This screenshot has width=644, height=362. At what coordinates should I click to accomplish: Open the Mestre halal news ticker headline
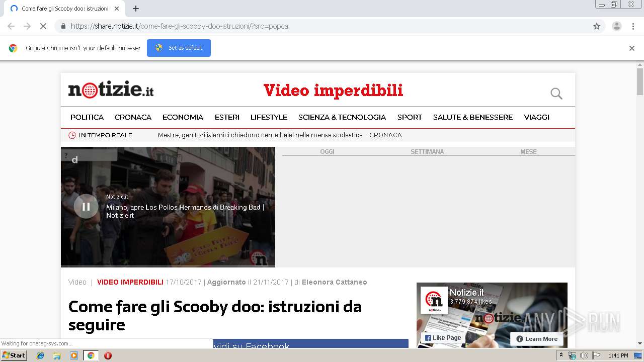tap(260, 135)
